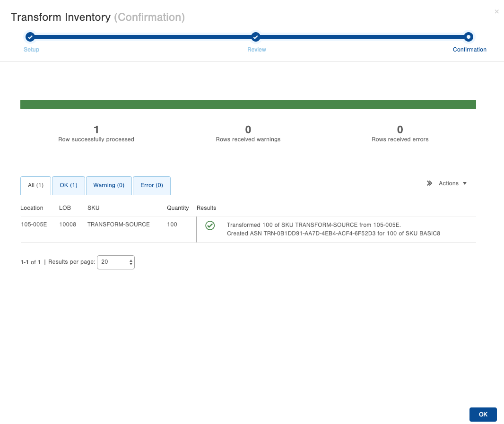Click the 'Created ASN TRN-0B1DD91' result line
Viewport: 504px width, 424px height.
point(333,234)
